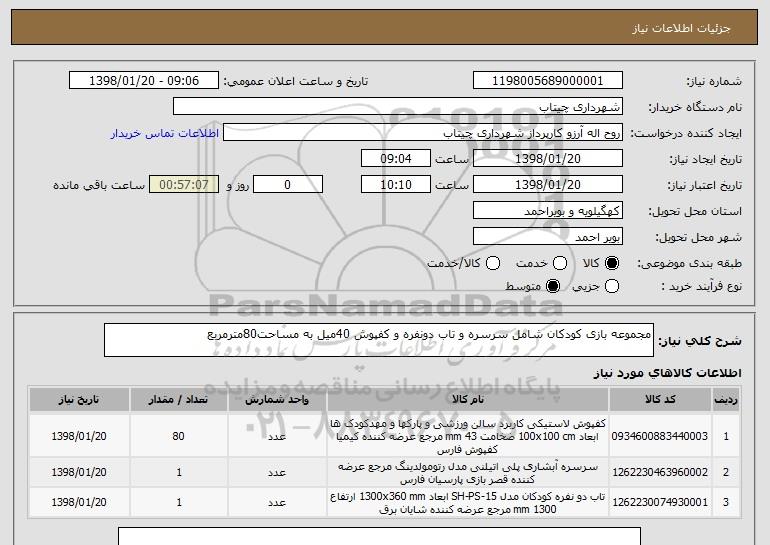Select the خدمت radio button
770x545 pixels.
560,263
